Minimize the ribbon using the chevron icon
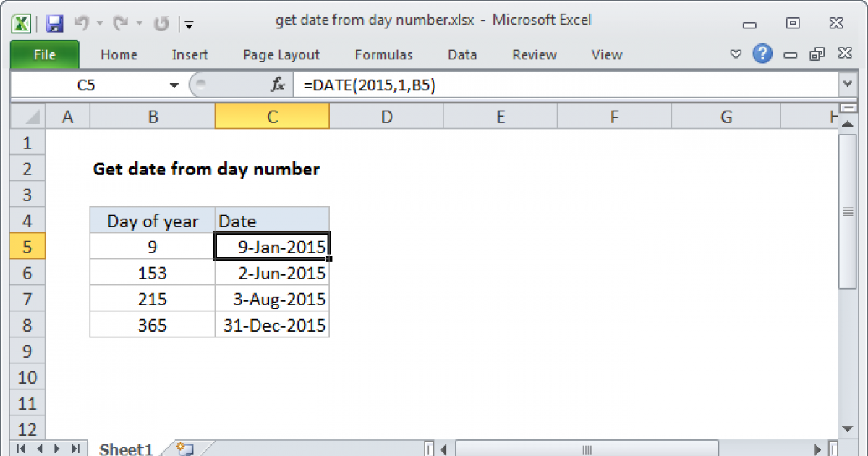Screen dimensions: 868x456 [736, 54]
